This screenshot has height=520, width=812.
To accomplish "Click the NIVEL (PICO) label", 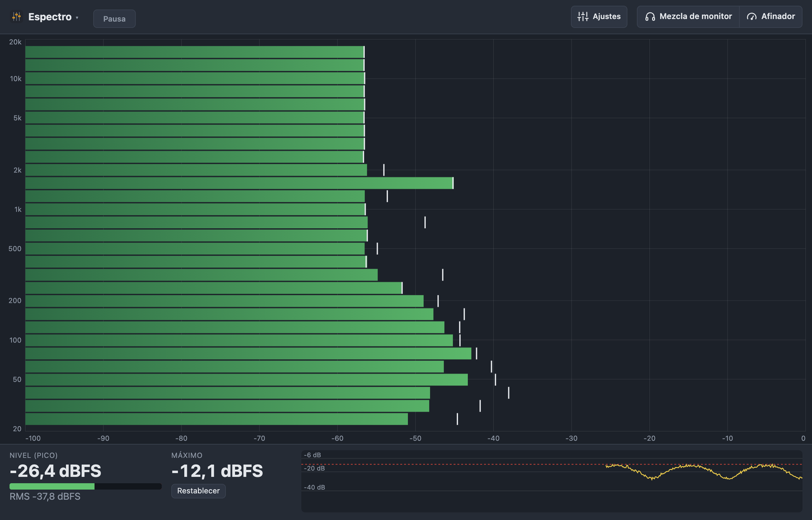I will pos(33,456).
